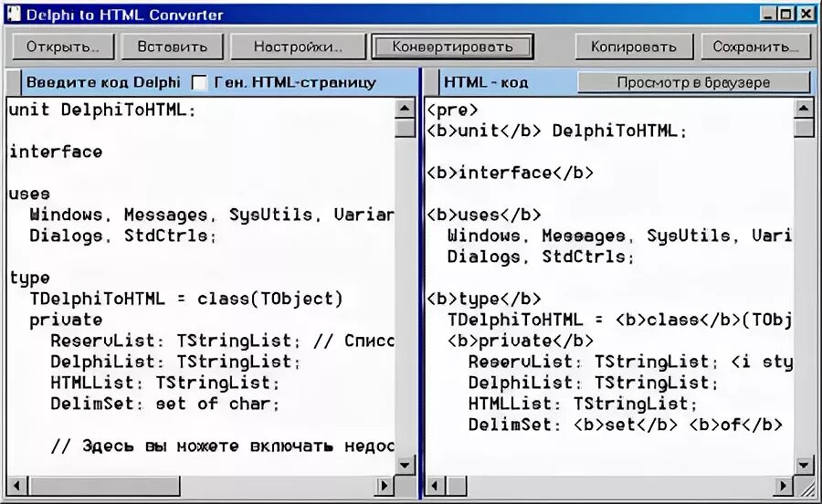Screen dimensions: 822x504
Task: Click Просмотр в браузере button
Action: [693, 82]
